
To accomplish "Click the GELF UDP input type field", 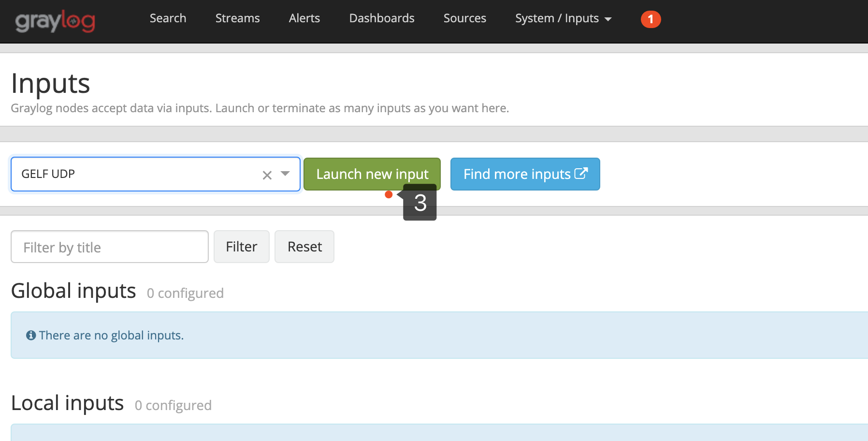I will tap(156, 174).
